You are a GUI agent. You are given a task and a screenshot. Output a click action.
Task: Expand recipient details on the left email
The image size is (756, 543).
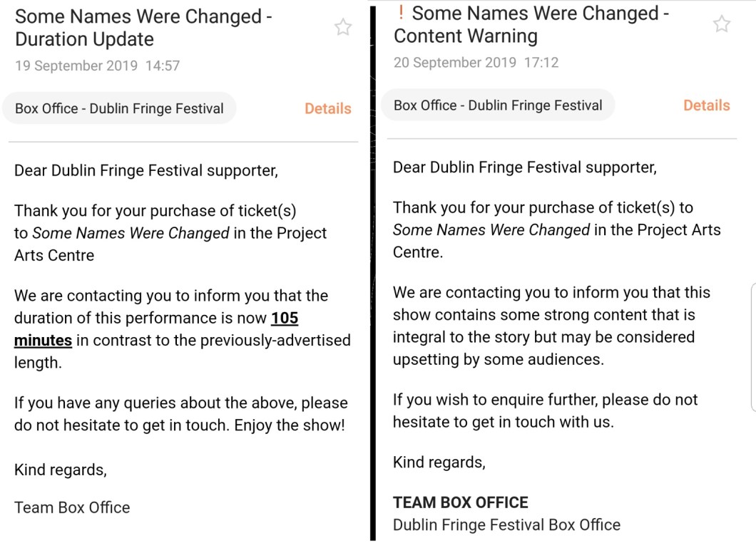click(x=328, y=108)
